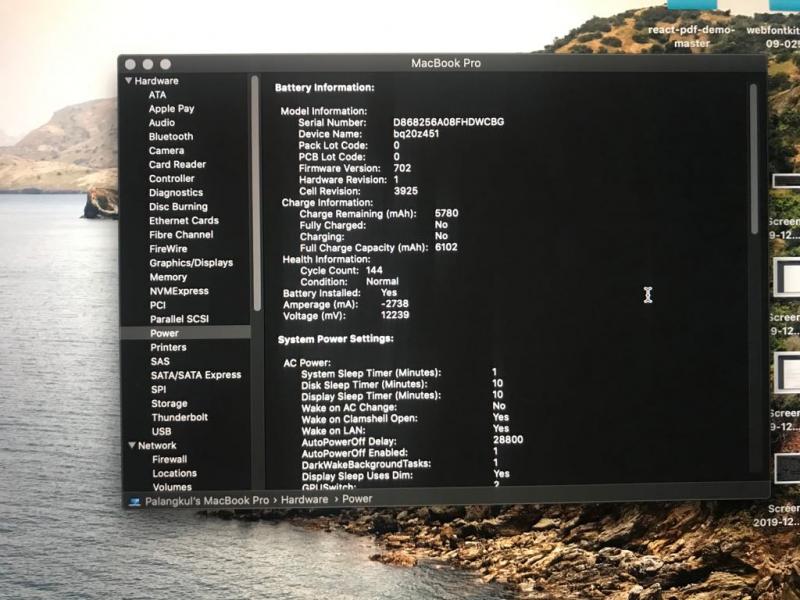This screenshot has height=600, width=800.
Task: Select Bluetooth in the sidebar
Action: click(x=171, y=137)
